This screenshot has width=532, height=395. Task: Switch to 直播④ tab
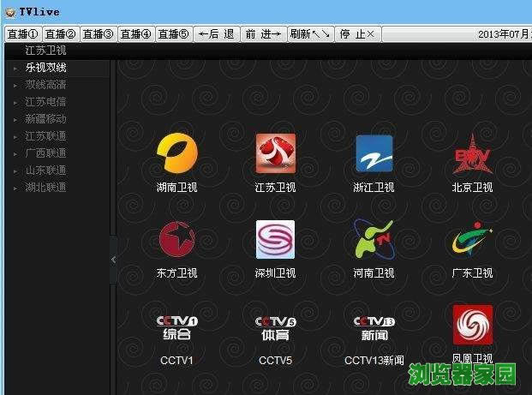coord(136,34)
